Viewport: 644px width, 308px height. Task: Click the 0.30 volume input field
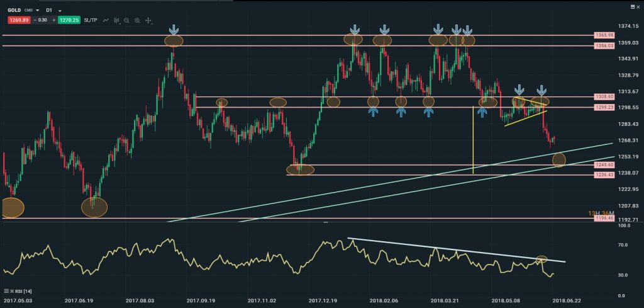coord(43,20)
